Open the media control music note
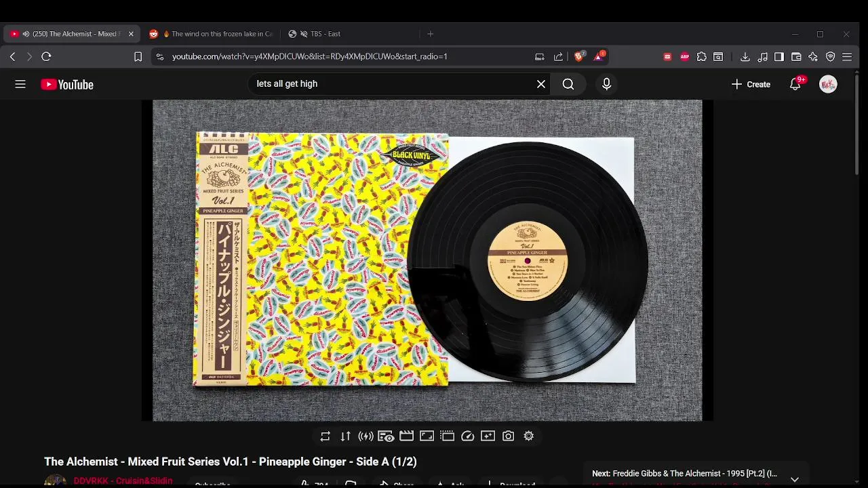Viewport: 868px width, 488px height. coord(762,57)
